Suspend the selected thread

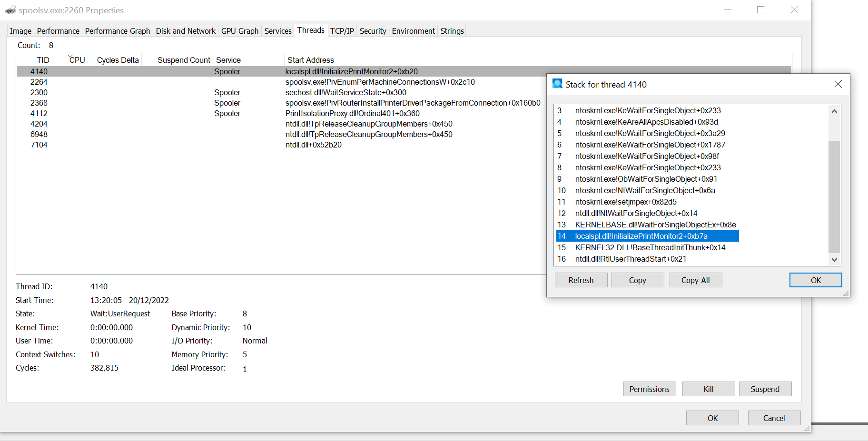point(765,389)
